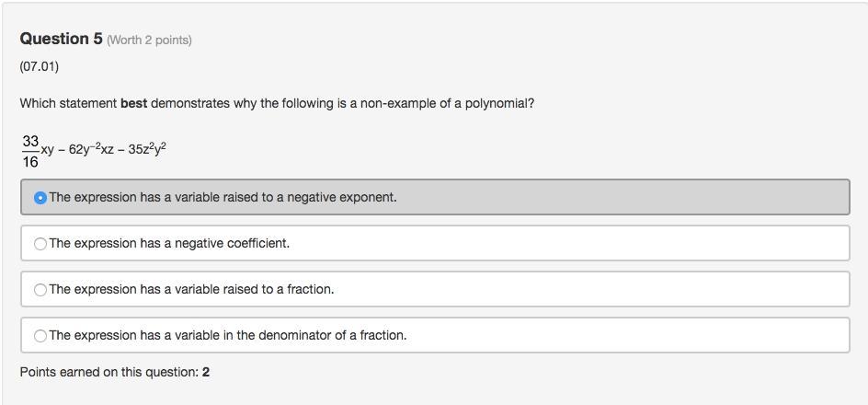Click the 'variable raised to a fraction' answer text
Screen dimensions: 868x405
(191, 289)
